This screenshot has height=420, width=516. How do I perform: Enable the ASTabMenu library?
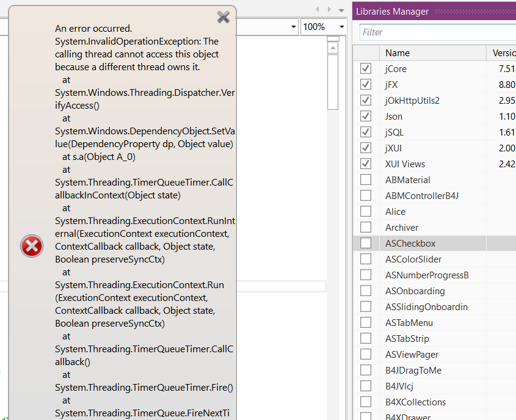[x=366, y=322]
